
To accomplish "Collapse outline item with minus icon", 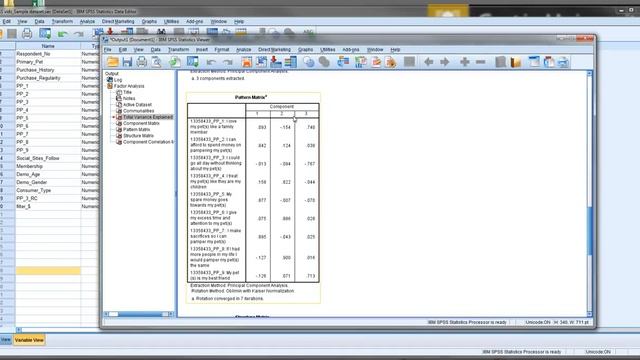I will pyautogui.click(x=480, y=62).
